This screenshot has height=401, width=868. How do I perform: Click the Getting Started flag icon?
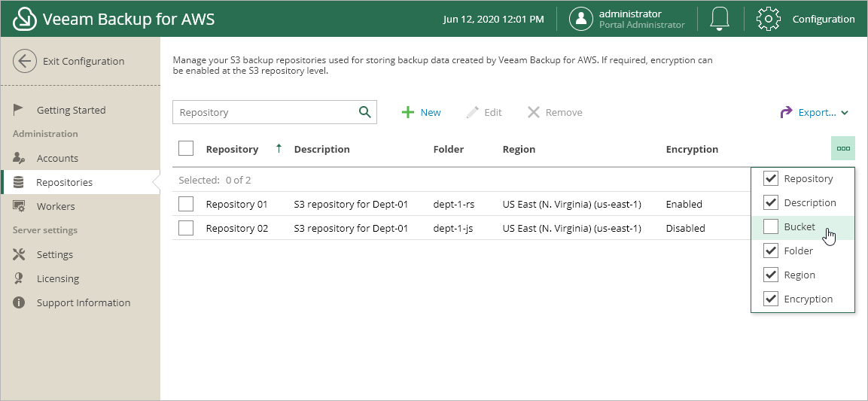click(18, 110)
